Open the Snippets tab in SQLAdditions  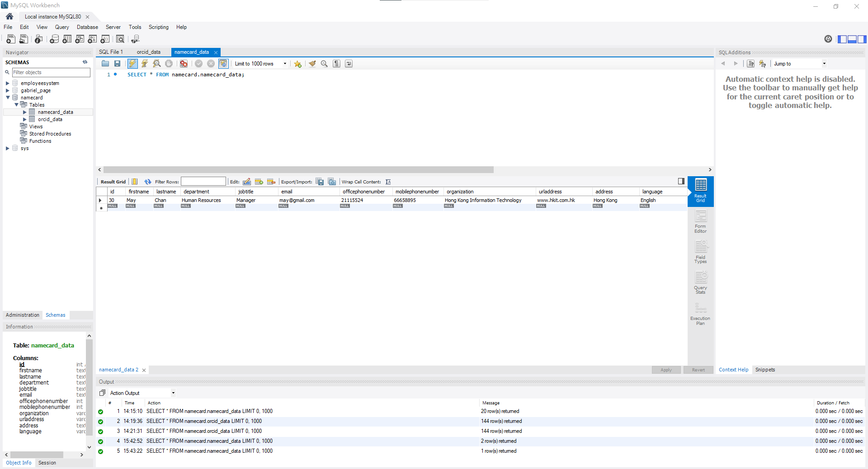click(765, 370)
